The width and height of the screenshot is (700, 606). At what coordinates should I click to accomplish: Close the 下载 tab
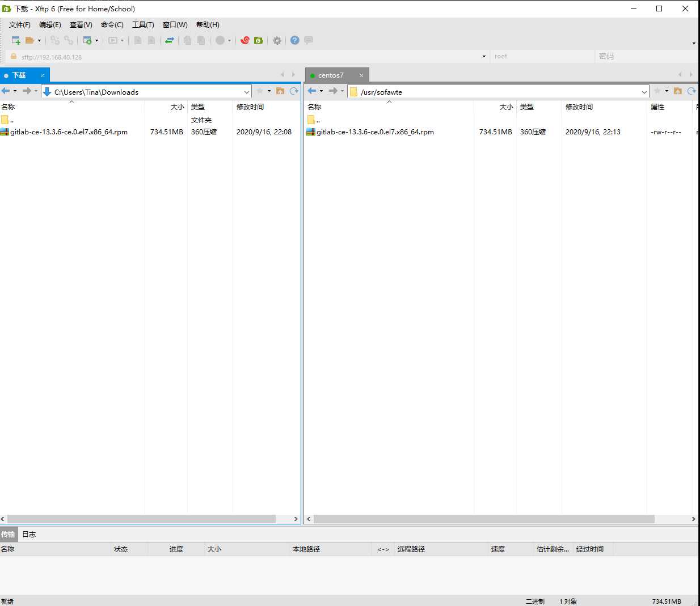point(42,75)
